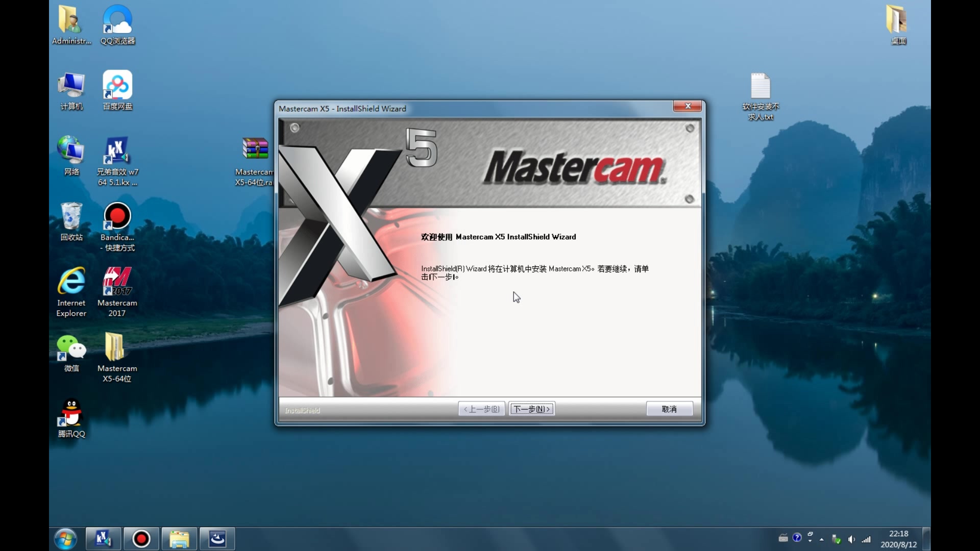This screenshot has width=980, height=551.
Task: Close the Mastercam X5 InstallShield Wizard window
Action: coord(688,106)
